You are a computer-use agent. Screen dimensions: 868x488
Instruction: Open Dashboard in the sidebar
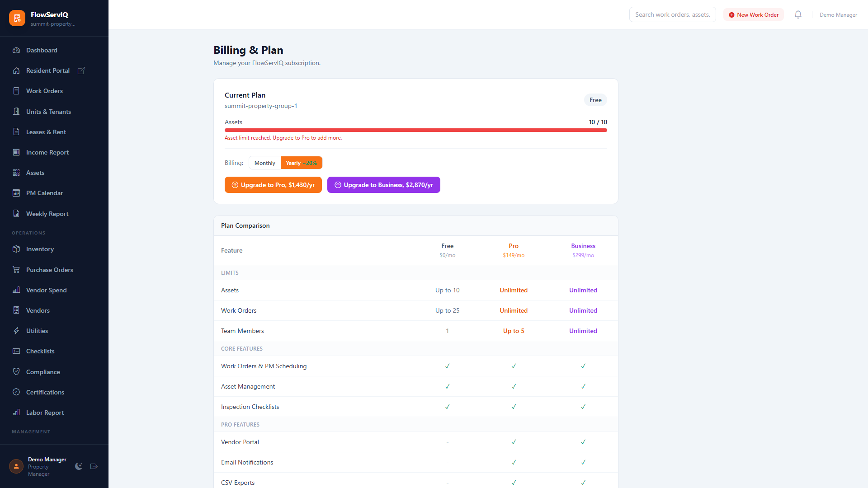coord(54,50)
